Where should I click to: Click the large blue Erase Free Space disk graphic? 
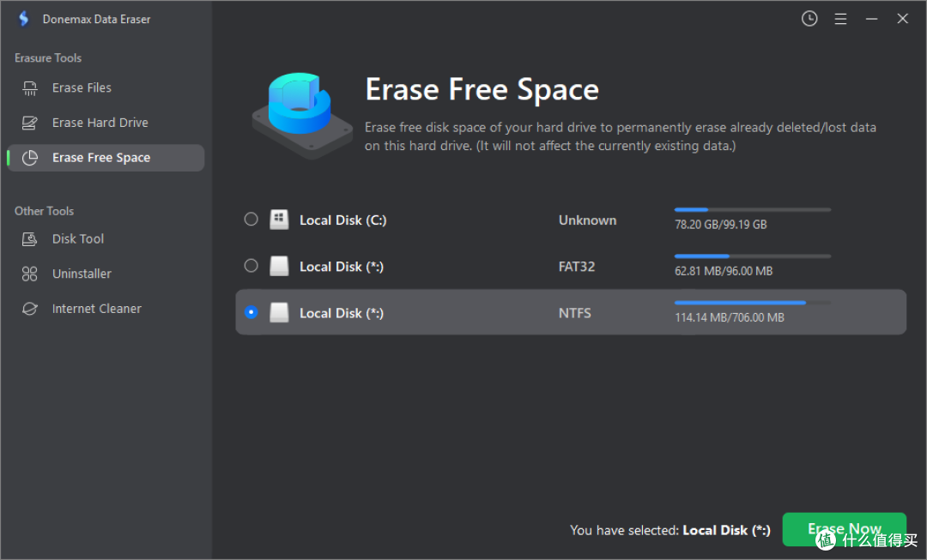(301, 115)
